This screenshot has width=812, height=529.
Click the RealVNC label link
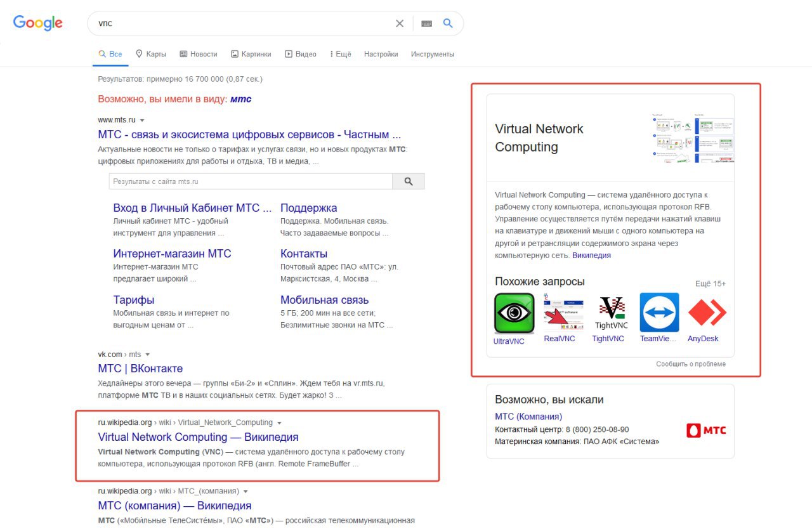[x=560, y=339]
